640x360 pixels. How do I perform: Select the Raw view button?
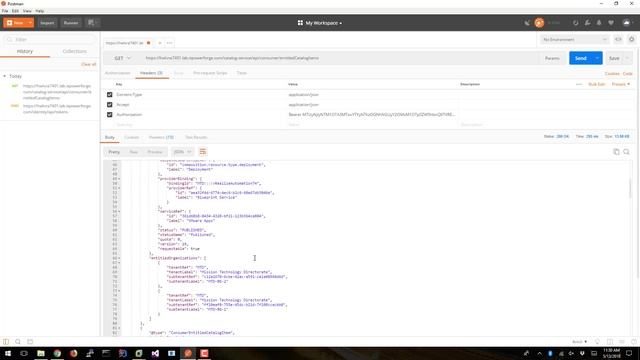point(133,152)
